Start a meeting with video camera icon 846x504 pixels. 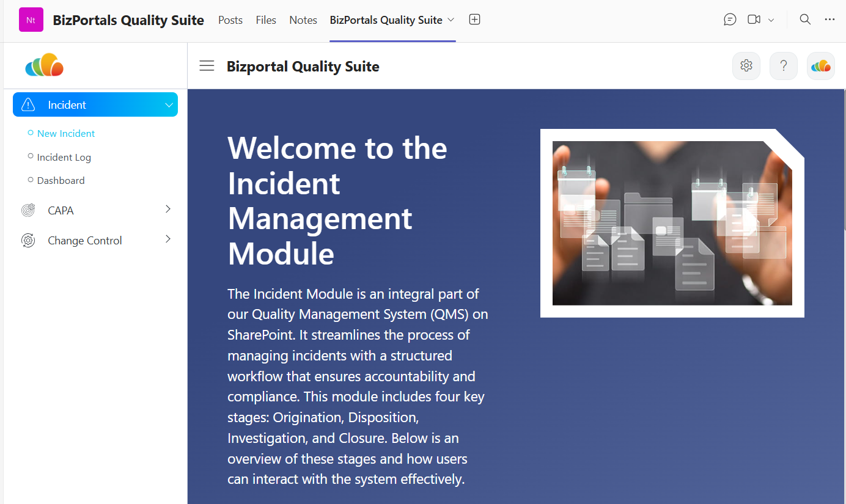pyautogui.click(x=754, y=20)
